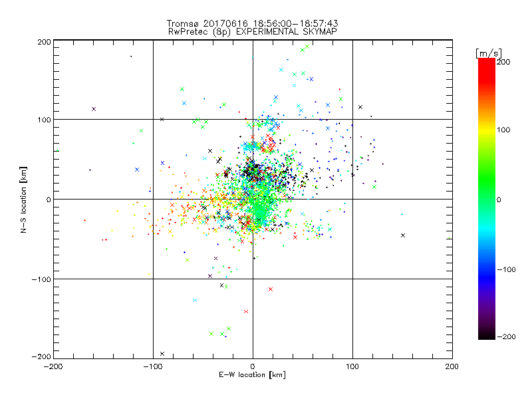The height and width of the screenshot is (399, 532).
Task: Click the y-axis tick label '100'
Action: tap(44, 120)
